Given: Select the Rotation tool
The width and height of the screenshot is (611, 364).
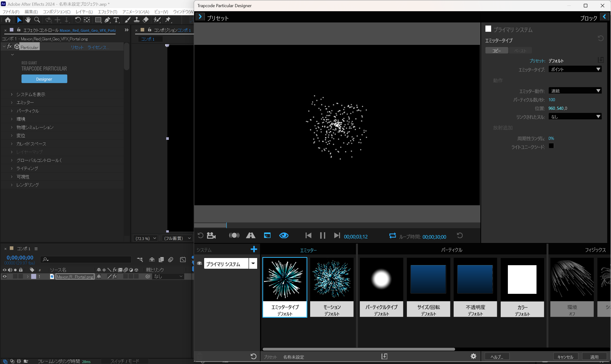Looking at the screenshot, I should click(78, 20).
